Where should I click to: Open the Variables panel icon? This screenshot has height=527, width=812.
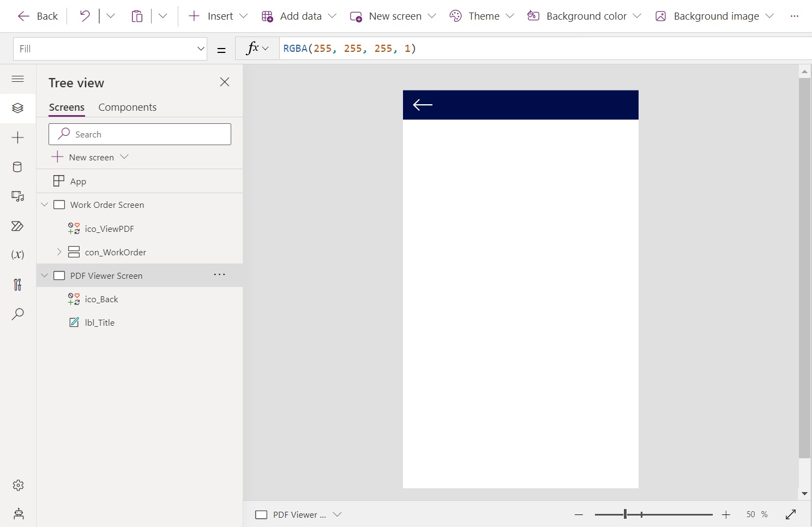click(x=17, y=255)
